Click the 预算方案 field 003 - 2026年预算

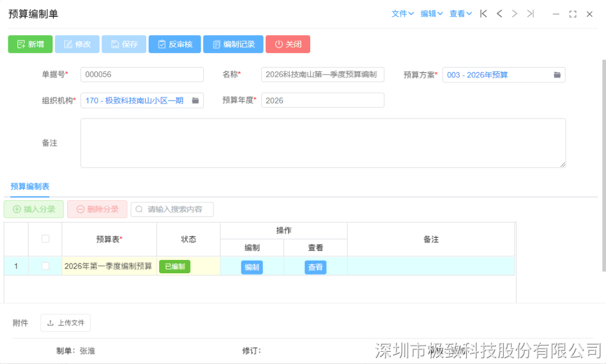pos(504,75)
